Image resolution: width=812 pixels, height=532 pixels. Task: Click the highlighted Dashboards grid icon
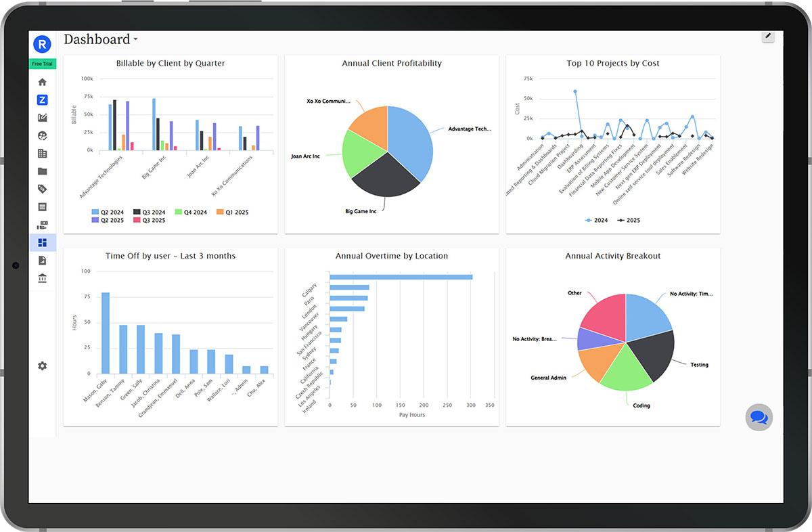42,242
